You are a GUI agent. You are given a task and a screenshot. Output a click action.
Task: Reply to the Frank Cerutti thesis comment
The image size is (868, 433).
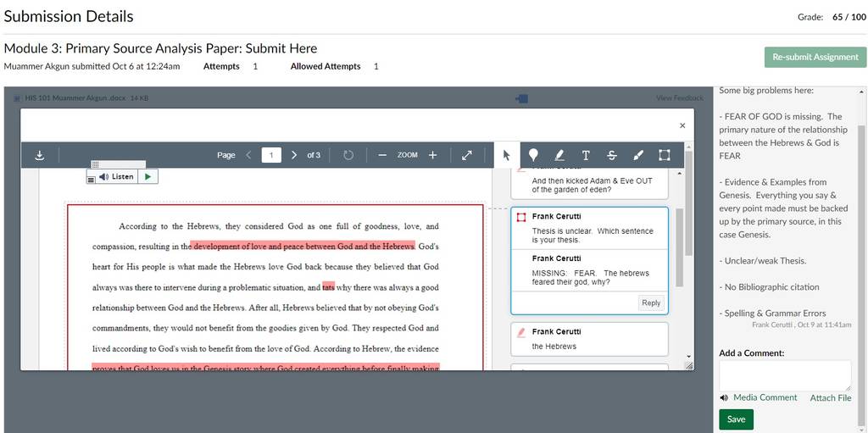click(651, 303)
